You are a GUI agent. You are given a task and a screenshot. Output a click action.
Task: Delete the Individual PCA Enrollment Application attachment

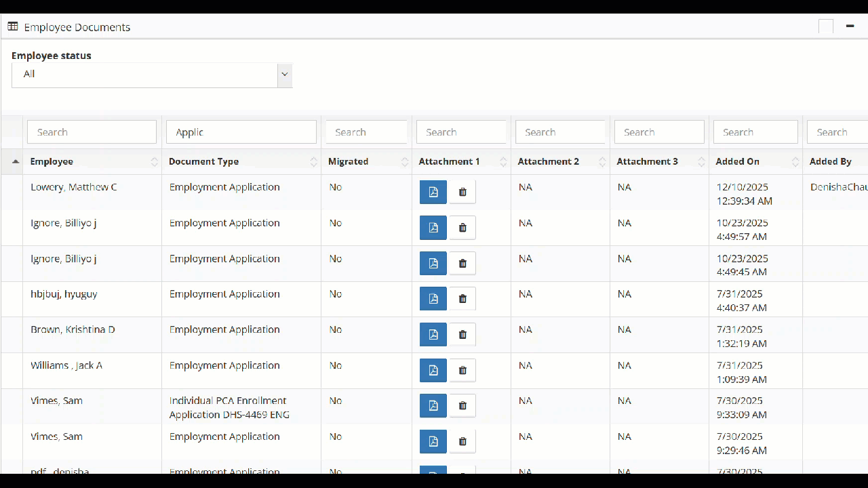[462, 405]
